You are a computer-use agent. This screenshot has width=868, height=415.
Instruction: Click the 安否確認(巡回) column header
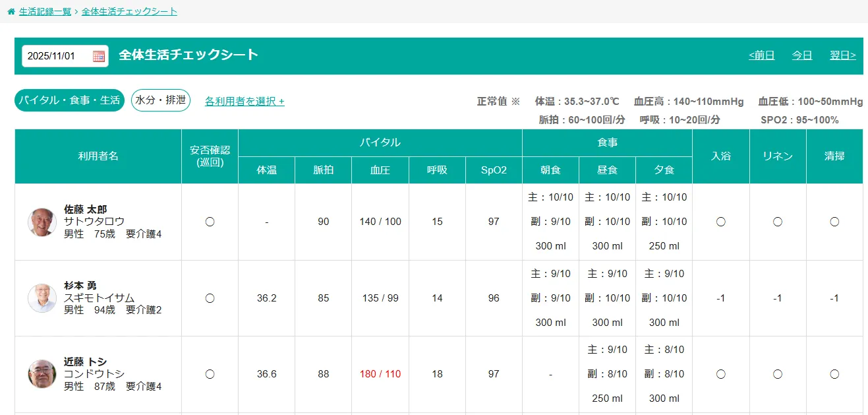click(x=210, y=156)
